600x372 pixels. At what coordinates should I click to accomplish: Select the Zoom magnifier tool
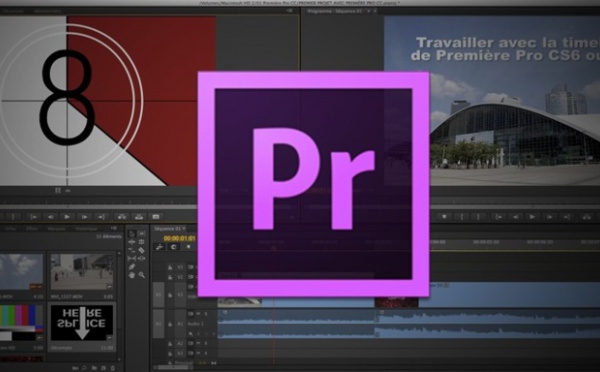[142, 275]
